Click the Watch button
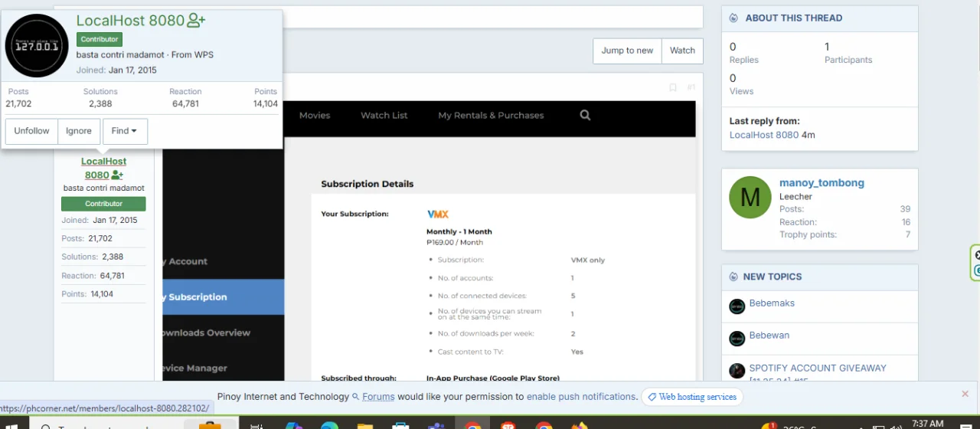Image resolution: width=980 pixels, height=429 pixels. coord(682,51)
